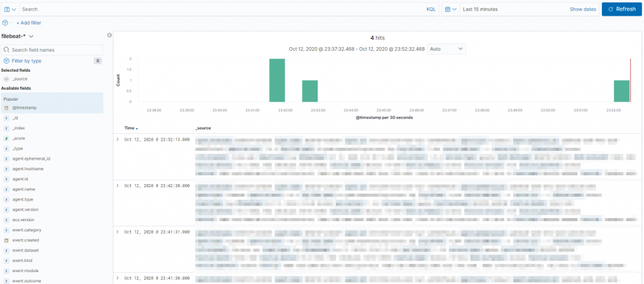The height and width of the screenshot is (284, 644).
Task: Click the _source field type icon
Action: click(6, 79)
